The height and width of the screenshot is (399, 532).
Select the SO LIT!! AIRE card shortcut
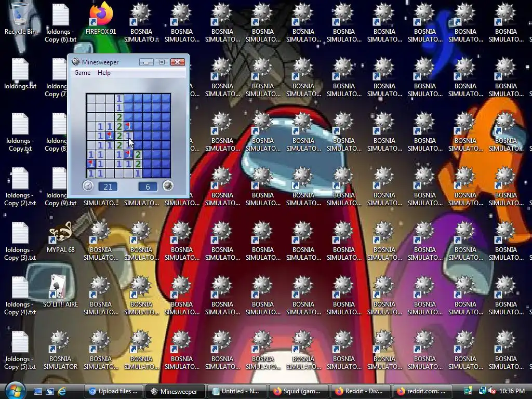point(60,292)
